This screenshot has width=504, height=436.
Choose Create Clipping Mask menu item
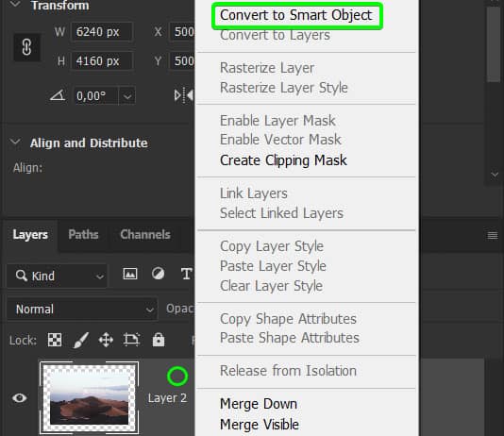click(x=283, y=160)
